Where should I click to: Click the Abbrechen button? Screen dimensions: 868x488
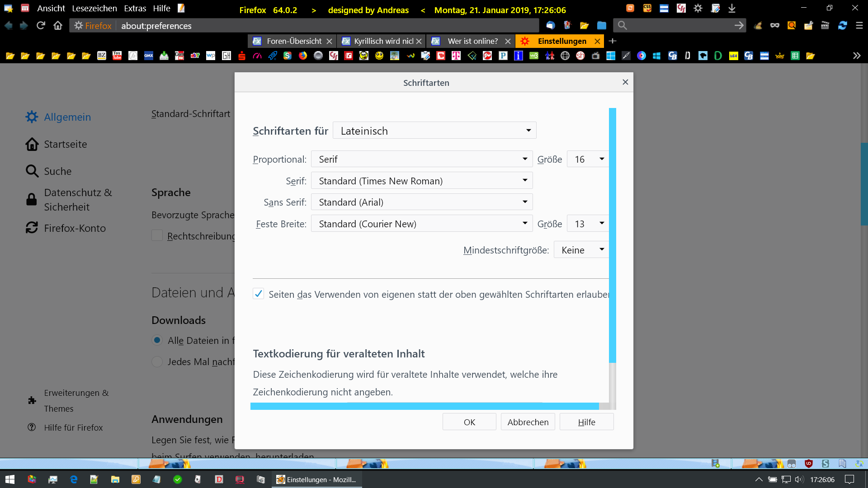pos(528,422)
